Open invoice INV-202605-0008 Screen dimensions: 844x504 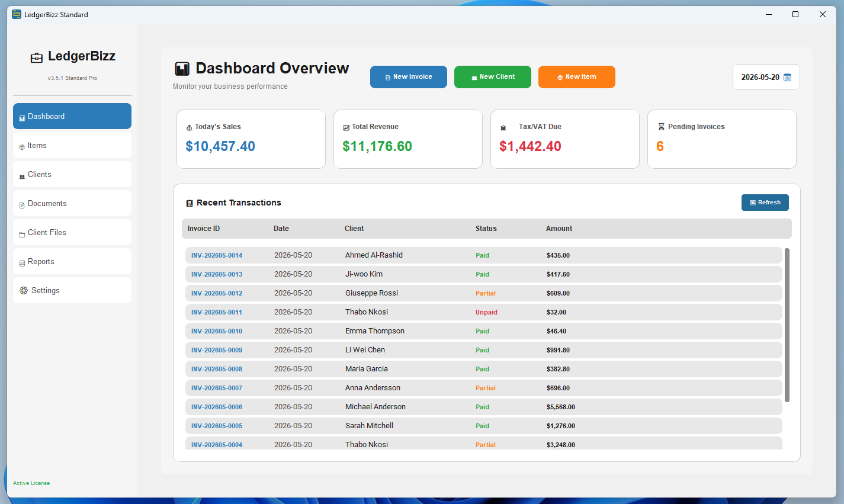click(x=217, y=370)
